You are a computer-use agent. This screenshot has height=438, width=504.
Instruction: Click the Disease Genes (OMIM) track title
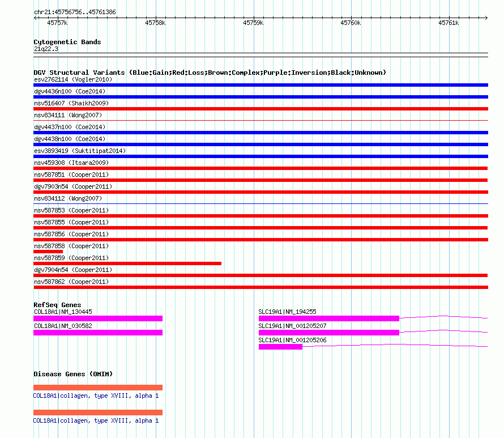(x=73, y=374)
